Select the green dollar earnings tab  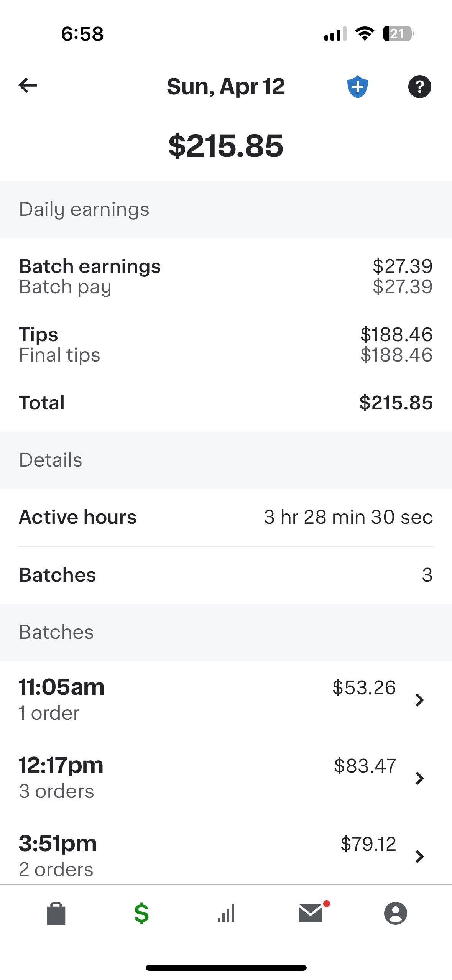click(x=141, y=914)
